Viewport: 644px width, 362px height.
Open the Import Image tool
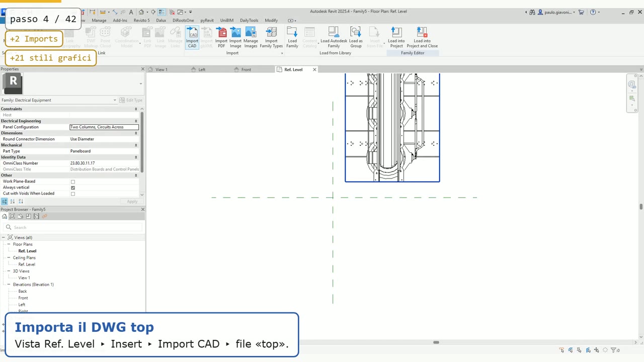(x=235, y=38)
